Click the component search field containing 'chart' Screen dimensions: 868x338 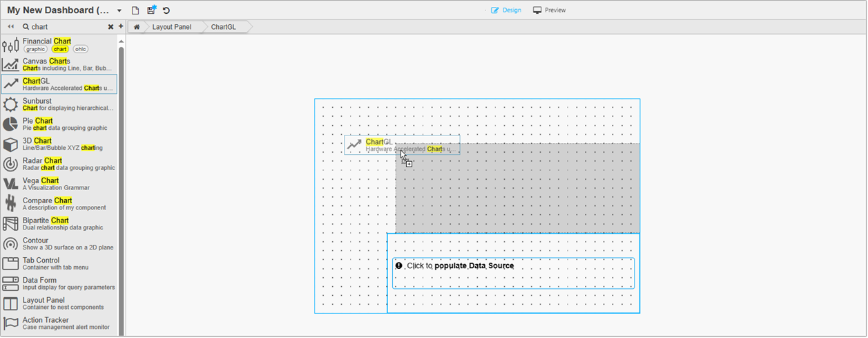pos(66,27)
